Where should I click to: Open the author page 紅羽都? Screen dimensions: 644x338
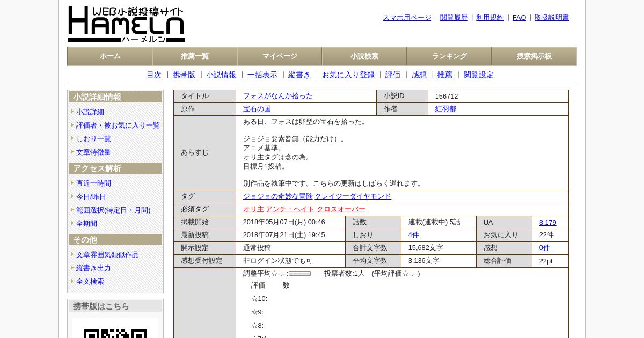point(445,109)
